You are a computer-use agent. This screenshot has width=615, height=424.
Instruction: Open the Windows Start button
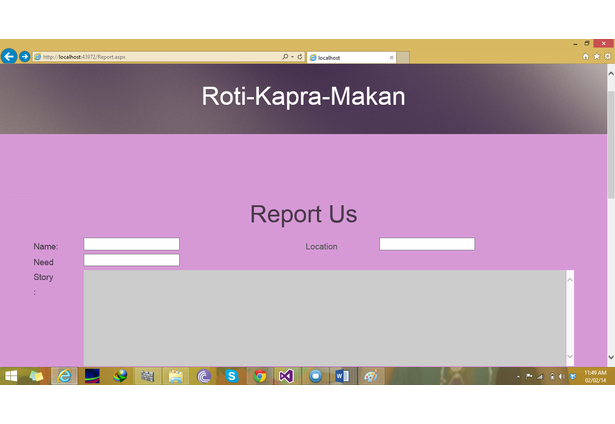[x=11, y=376]
